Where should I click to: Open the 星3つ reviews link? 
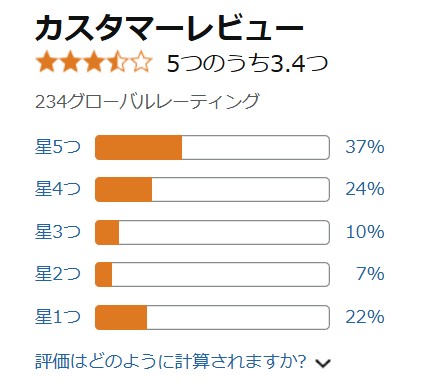58,232
